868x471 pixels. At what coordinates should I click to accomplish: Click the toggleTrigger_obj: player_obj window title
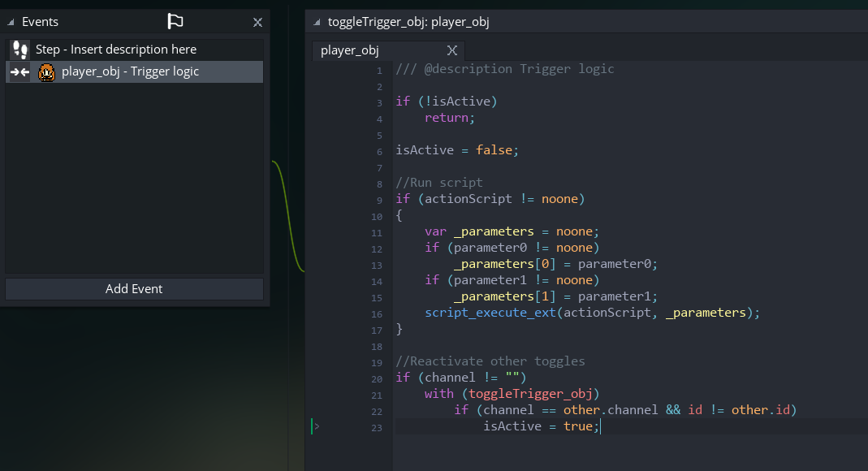point(408,22)
